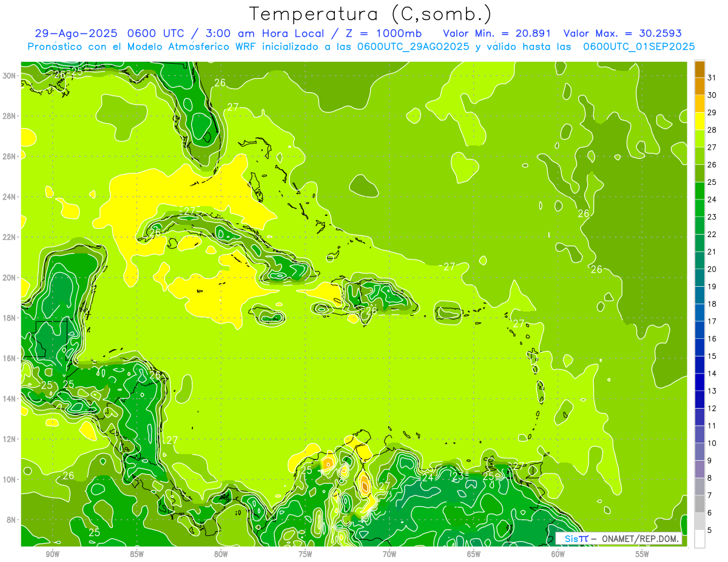Viewport: 728px width, 562px height.
Task: Click the 'Temperatura (C,somb.)' title
Action: [x=370, y=14]
